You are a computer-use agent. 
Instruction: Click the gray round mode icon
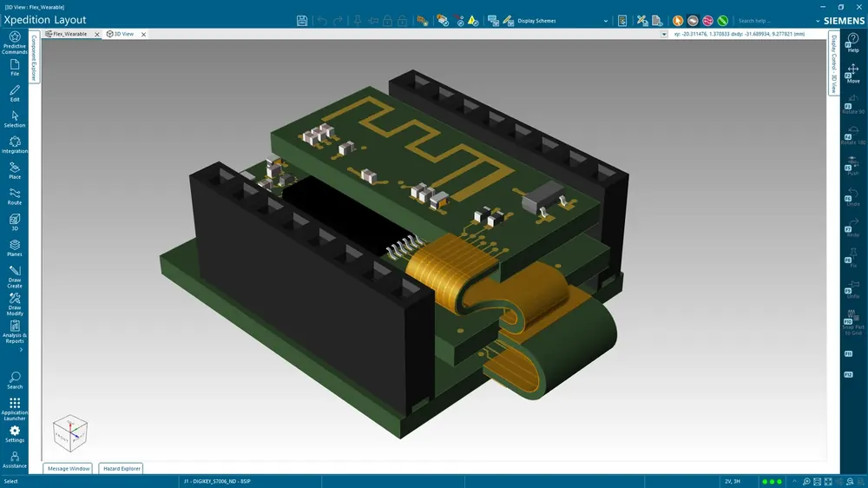[693, 21]
